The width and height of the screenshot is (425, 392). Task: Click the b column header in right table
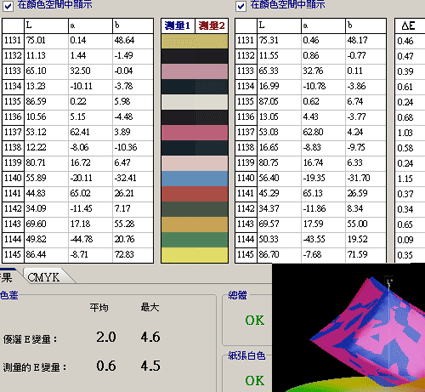(x=366, y=26)
